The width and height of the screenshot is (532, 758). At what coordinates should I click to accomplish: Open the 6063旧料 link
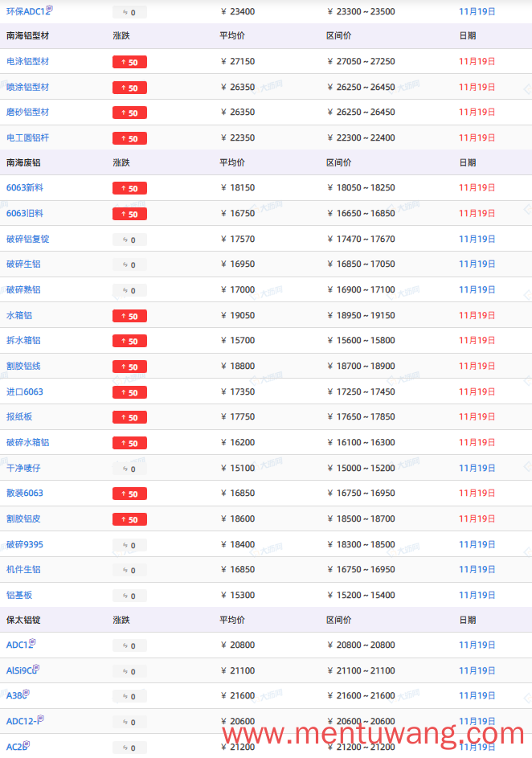(25, 213)
